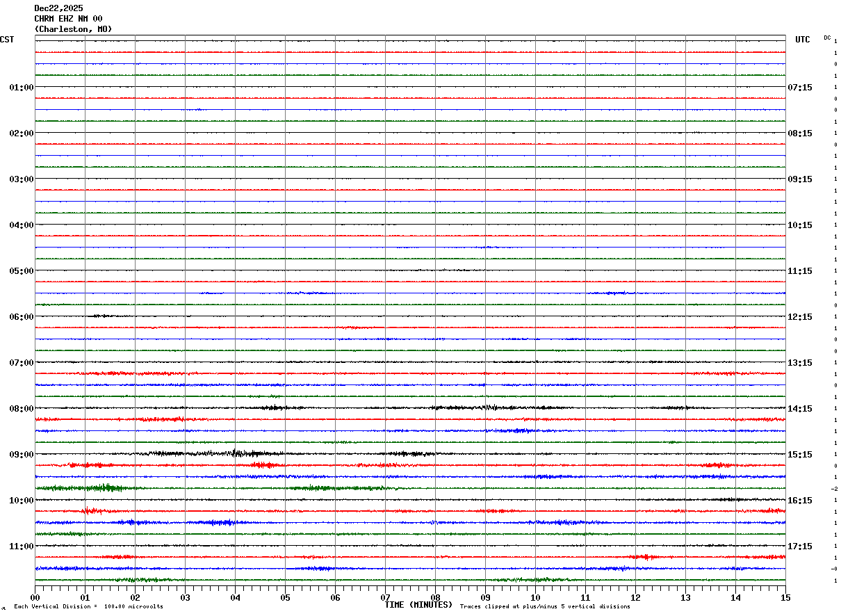The image size is (841, 616).
Task: Click the 07:15 UTC time label
Action: (800, 88)
